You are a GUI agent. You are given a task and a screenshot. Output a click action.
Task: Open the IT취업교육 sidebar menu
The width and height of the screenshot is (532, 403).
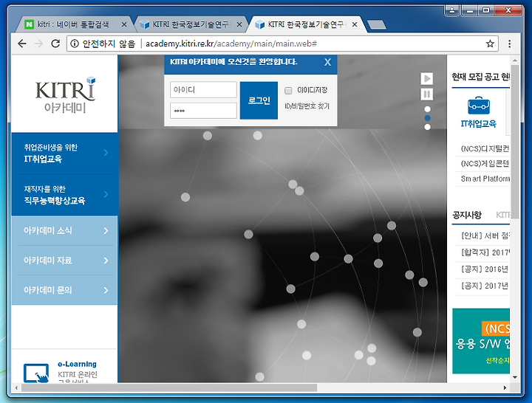click(x=64, y=154)
